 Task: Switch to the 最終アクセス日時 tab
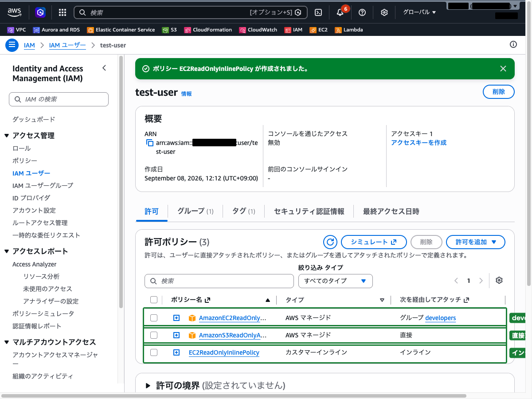[391, 211]
